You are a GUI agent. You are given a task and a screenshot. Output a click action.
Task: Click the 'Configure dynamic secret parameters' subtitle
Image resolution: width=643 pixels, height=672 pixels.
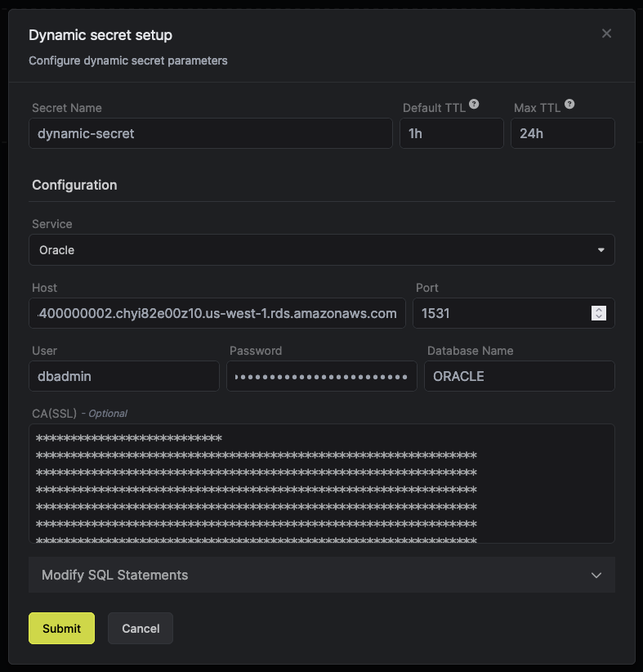[128, 60]
